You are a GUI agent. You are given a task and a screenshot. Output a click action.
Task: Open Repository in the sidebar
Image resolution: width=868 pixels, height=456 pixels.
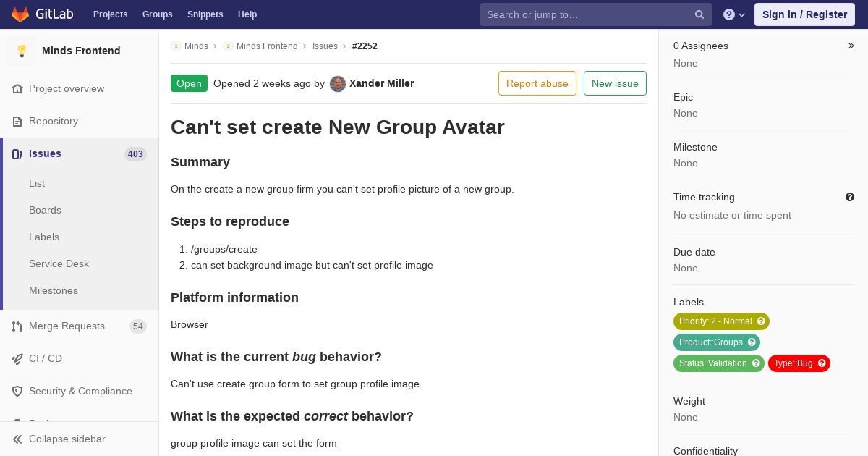pyautogui.click(x=80, y=122)
